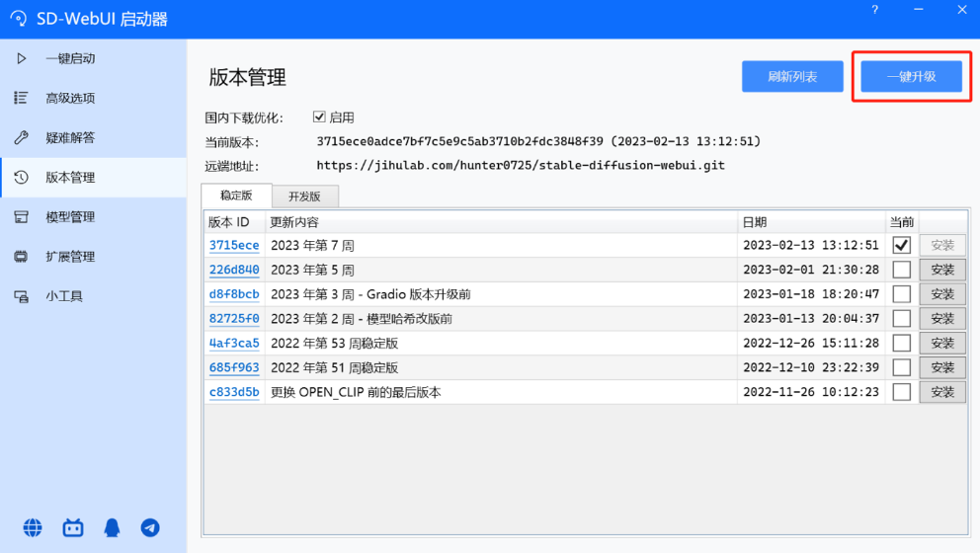Open version link 226d840
The height and width of the screenshot is (553, 980).
(x=234, y=270)
